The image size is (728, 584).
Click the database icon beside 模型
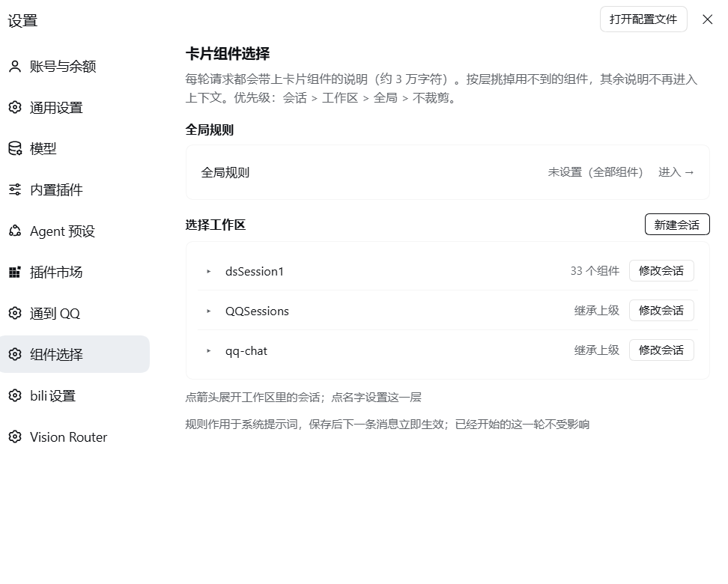(x=15, y=148)
